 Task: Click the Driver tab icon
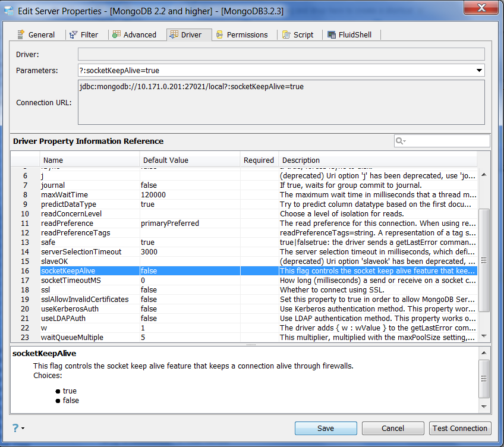pyautogui.click(x=174, y=34)
